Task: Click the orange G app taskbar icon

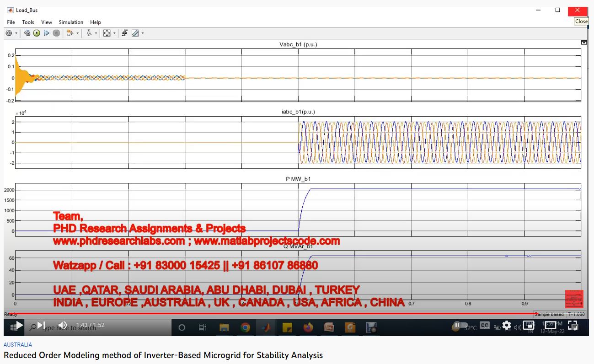Action: click(x=350, y=327)
